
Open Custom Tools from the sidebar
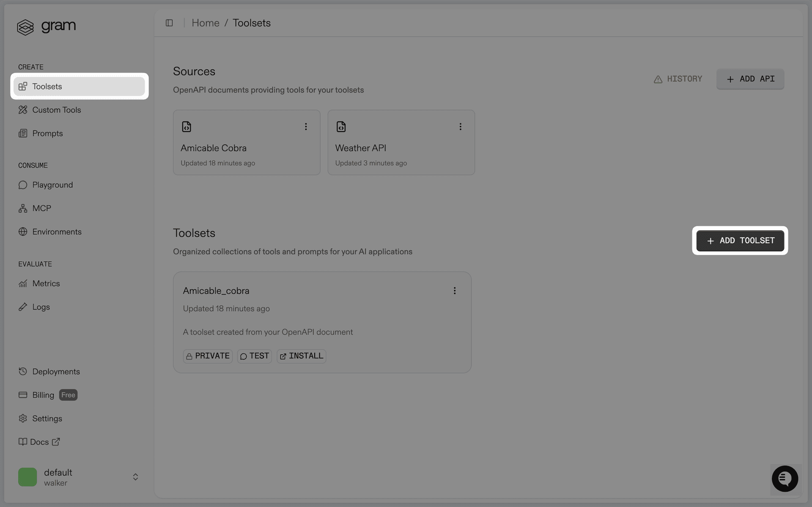coord(56,110)
